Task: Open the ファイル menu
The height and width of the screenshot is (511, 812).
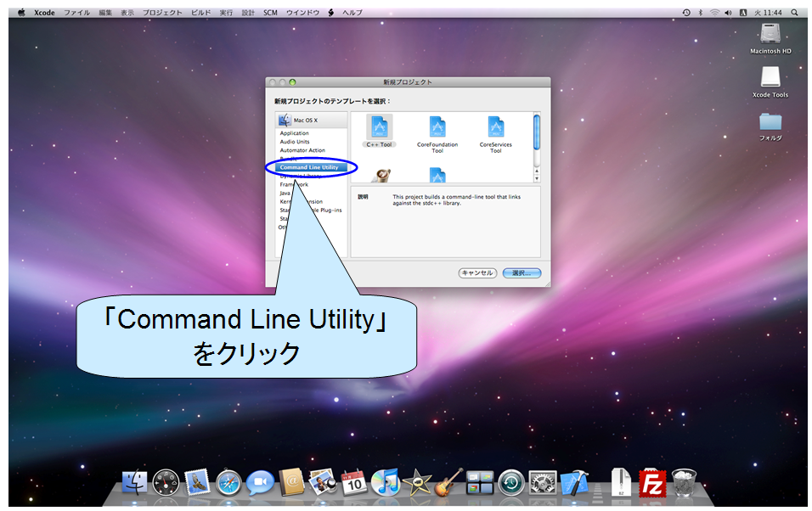Action: 76,13
